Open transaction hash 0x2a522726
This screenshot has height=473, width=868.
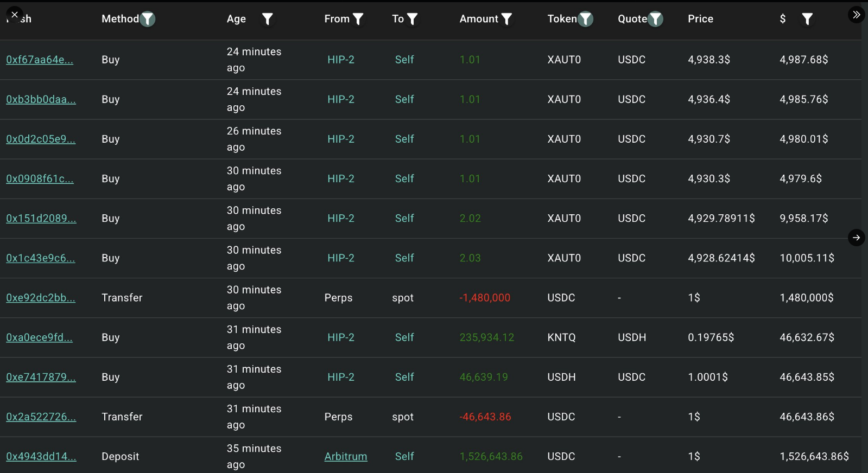click(41, 417)
